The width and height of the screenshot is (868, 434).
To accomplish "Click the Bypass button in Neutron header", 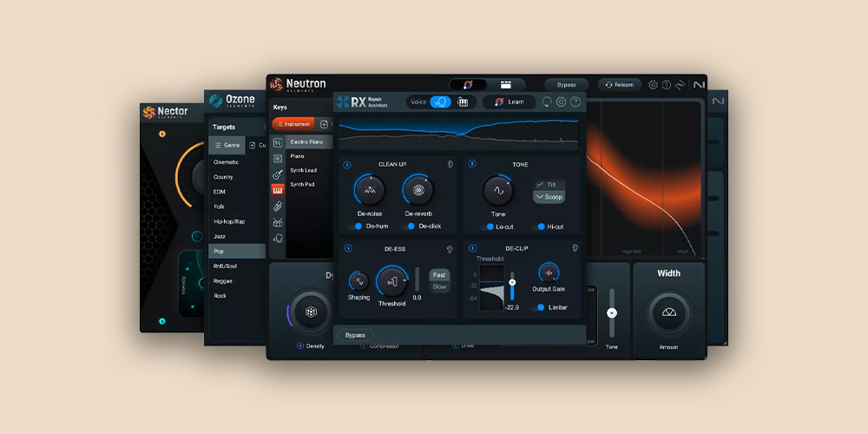I will coord(566,85).
